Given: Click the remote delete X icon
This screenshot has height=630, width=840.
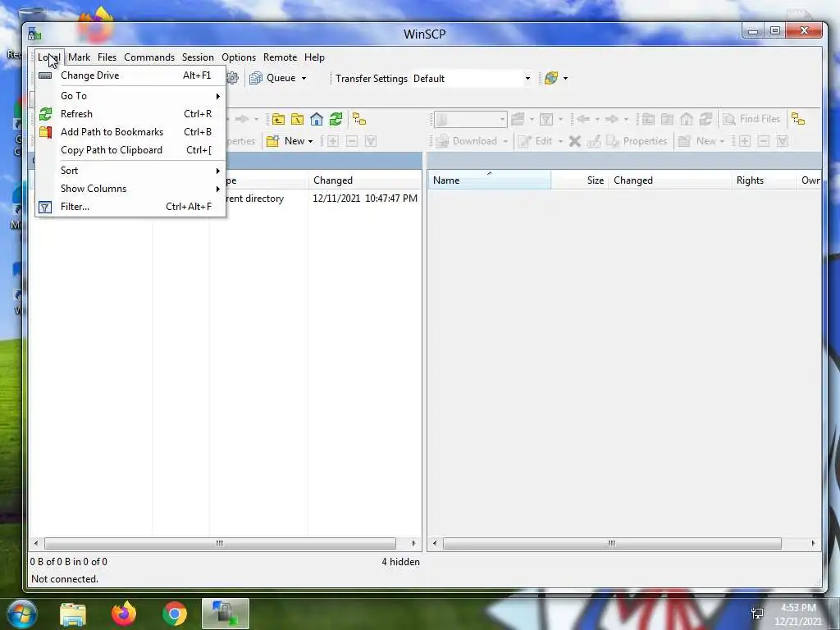Looking at the screenshot, I should (575, 141).
